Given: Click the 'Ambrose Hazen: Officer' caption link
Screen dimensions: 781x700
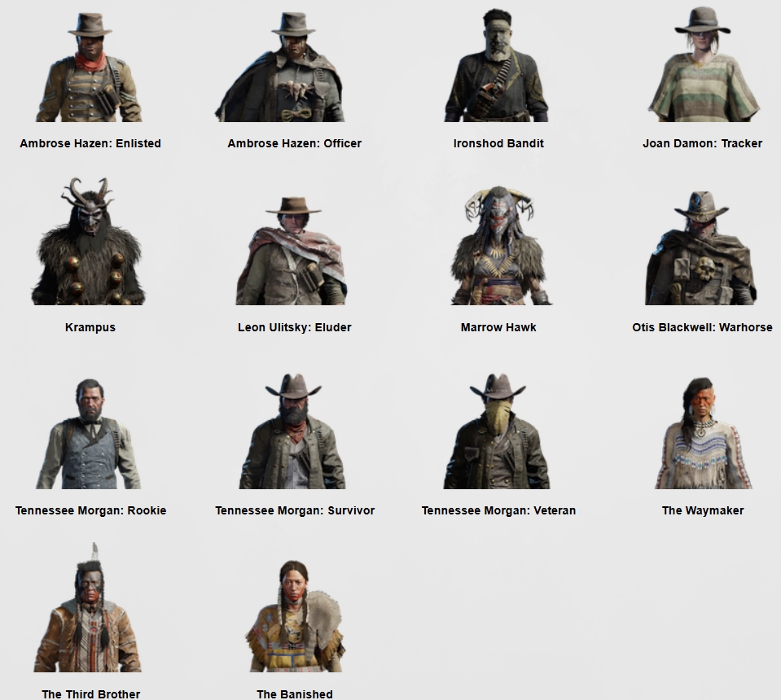Looking at the screenshot, I should click(294, 143).
